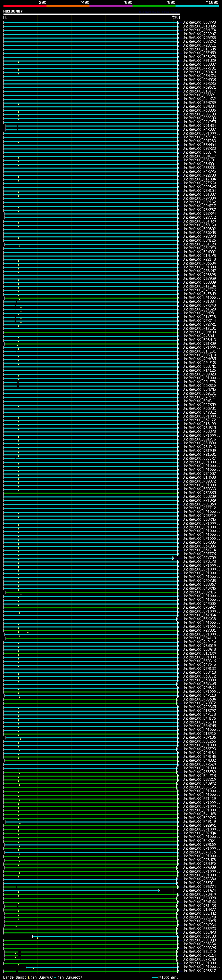Select the UniRef100_P21531 label
Screen dimensions: 222x980
point(199,455)
